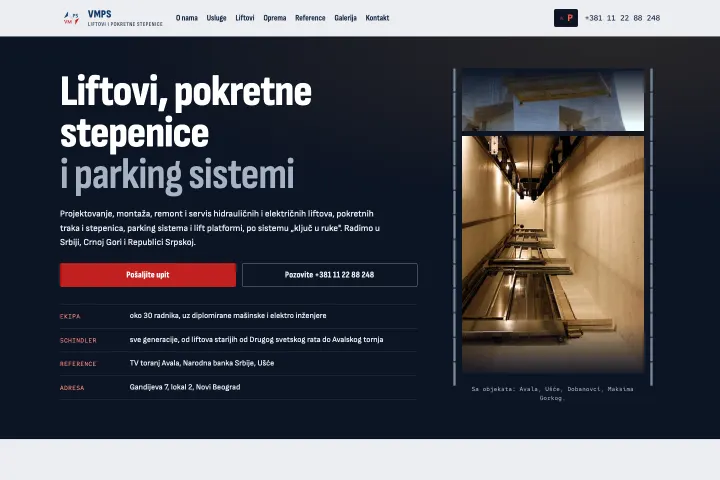The height and width of the screenshot is (480, 720).
Task: Go to the Usluge navigation item
Action: (216, 18)
